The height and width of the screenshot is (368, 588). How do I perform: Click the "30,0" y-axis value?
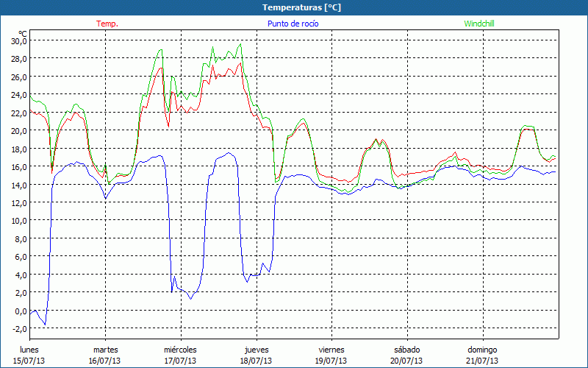18,40
